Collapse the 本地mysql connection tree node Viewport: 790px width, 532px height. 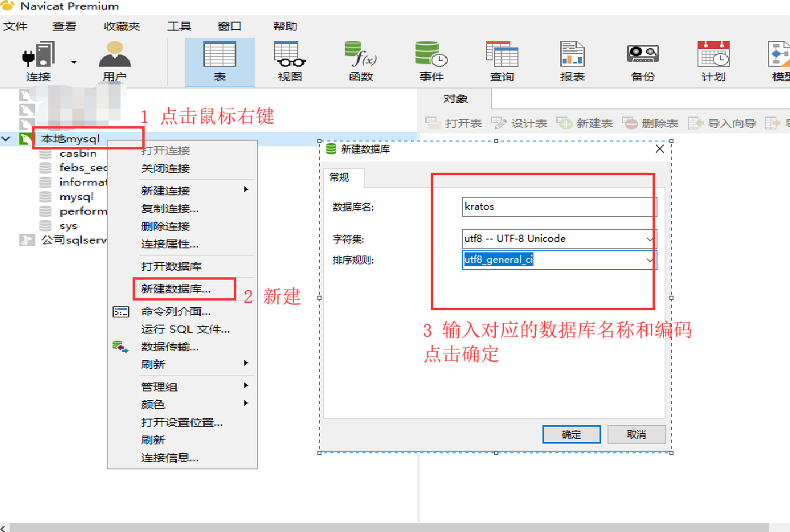tap(6, 138)
